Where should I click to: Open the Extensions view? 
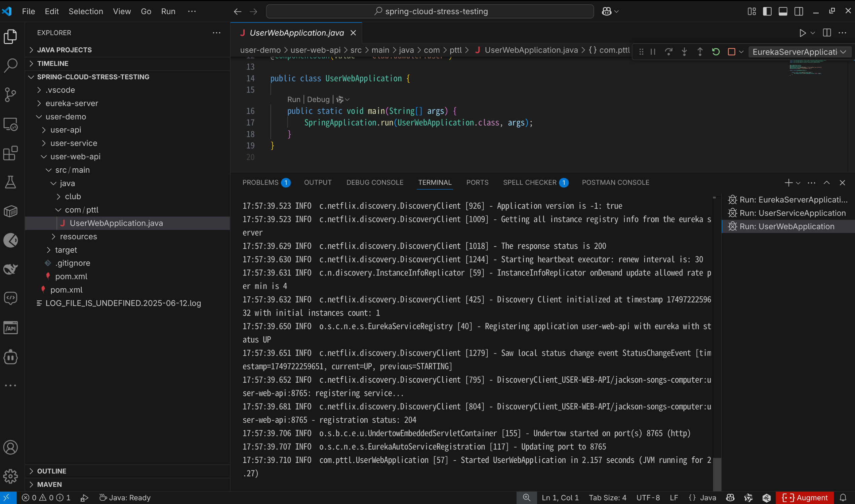[10, 153]
